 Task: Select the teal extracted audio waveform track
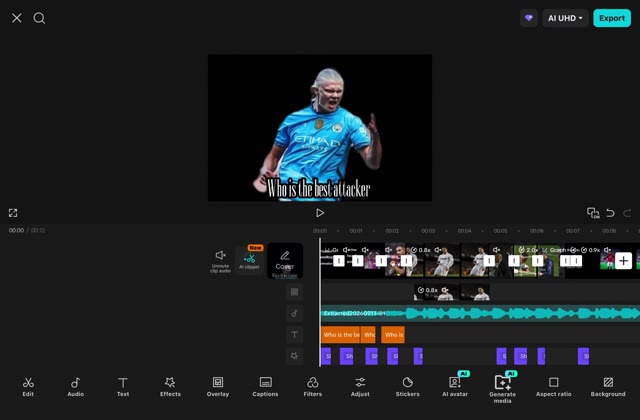(x=480, y=313)
